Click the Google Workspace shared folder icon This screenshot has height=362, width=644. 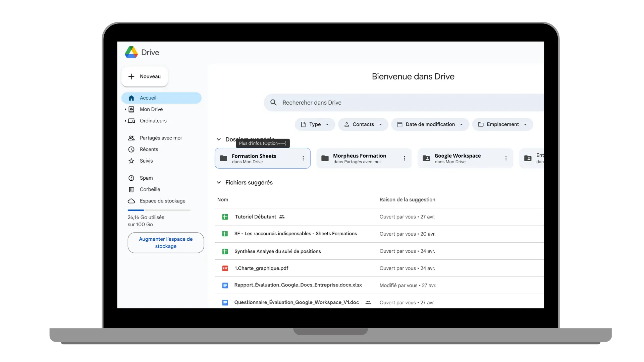pyautogui.click(x=426, y=158)
